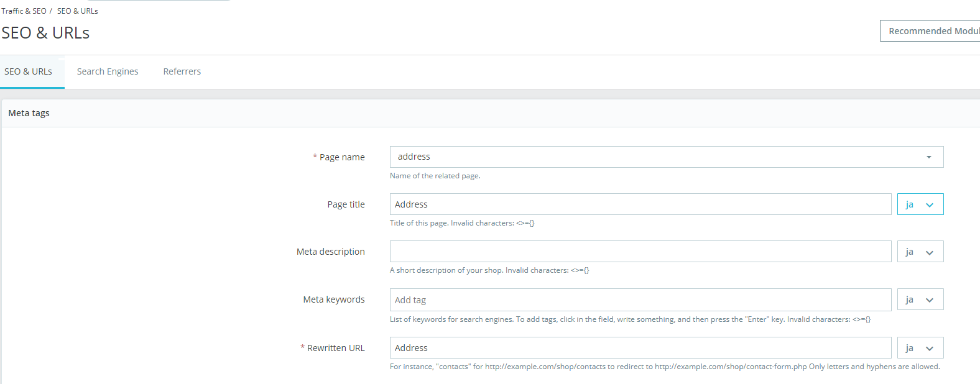This screenshot has width=980, height=384.
Task: Focus the Page title input field
Action: (x=640, y=204)
